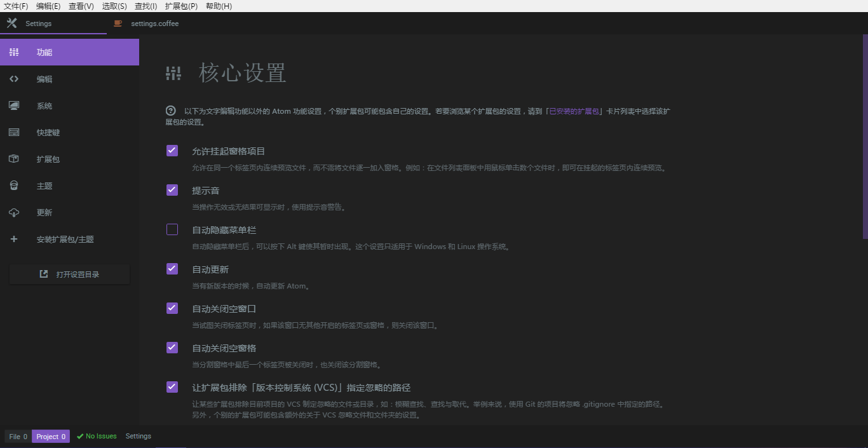Open the 选取(S) menu
Image resolution: width=868 pixels, height=448 pixels.
coord(114,6)
